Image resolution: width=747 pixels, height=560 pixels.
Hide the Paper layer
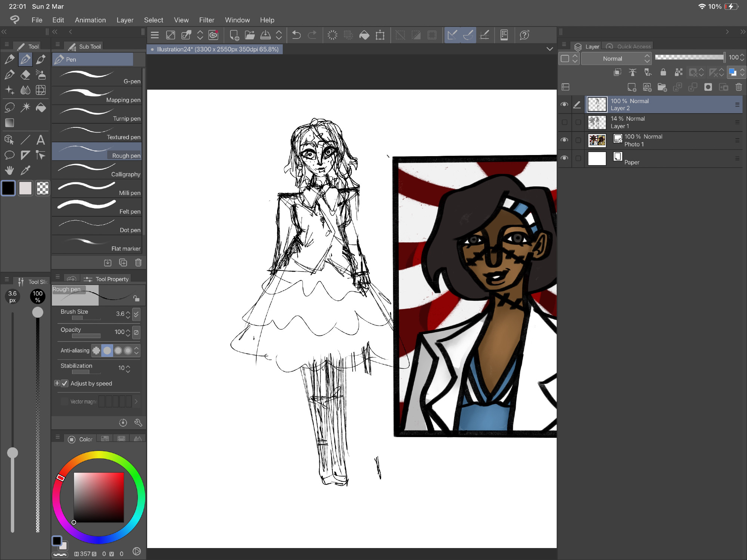(x=564, y=158)
